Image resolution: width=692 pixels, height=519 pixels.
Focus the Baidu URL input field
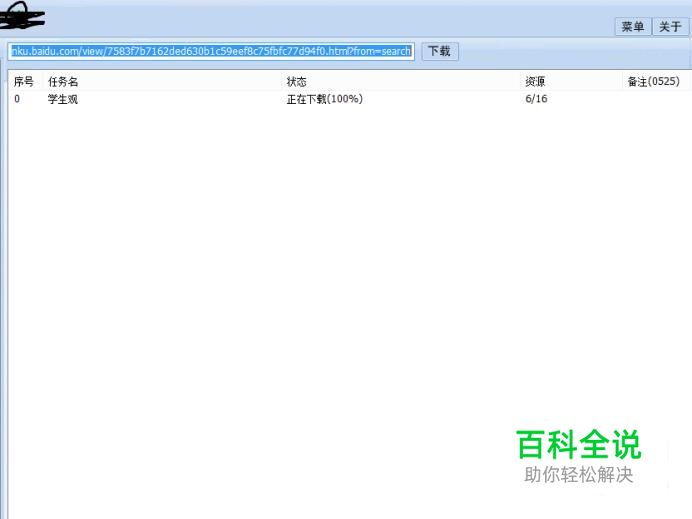click(x=211, y=51)
